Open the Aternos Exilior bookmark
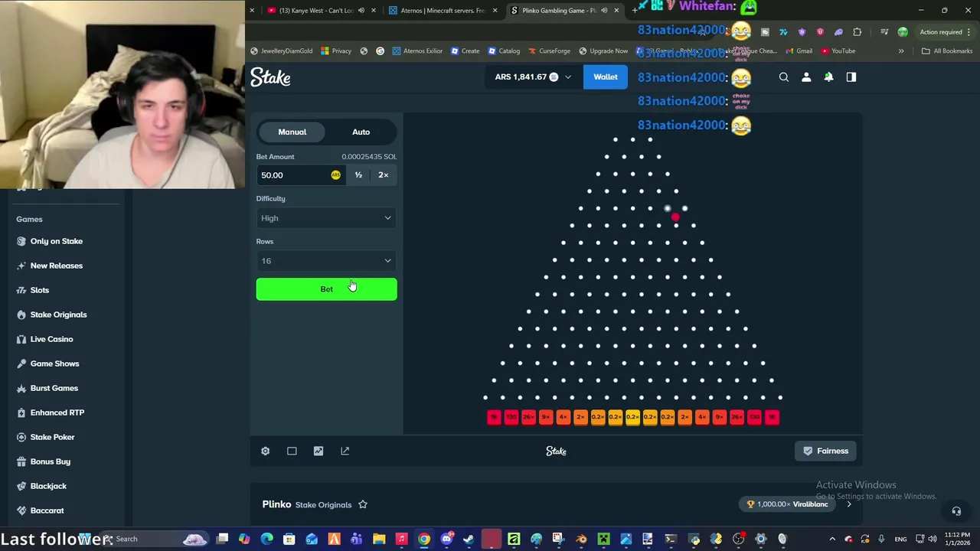This screenshot has height=551, width=980. (x=417, y=51)
